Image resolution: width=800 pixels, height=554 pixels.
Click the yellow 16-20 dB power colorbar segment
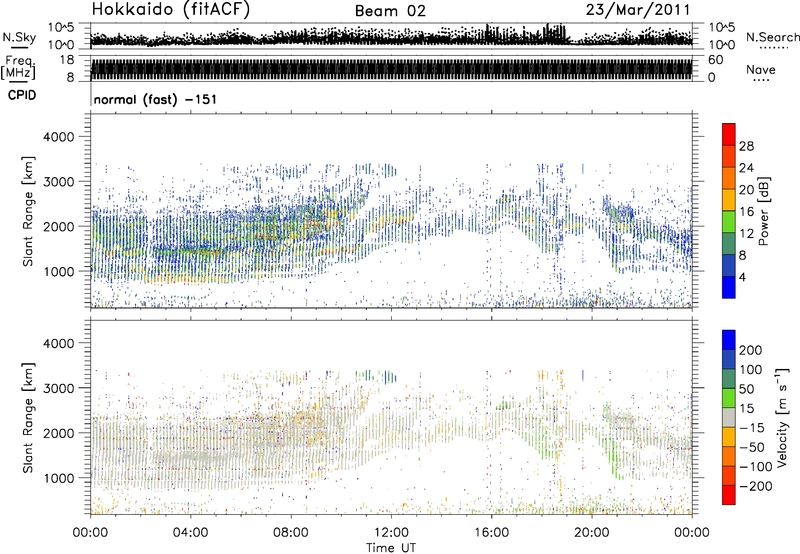tap(729, 200)
